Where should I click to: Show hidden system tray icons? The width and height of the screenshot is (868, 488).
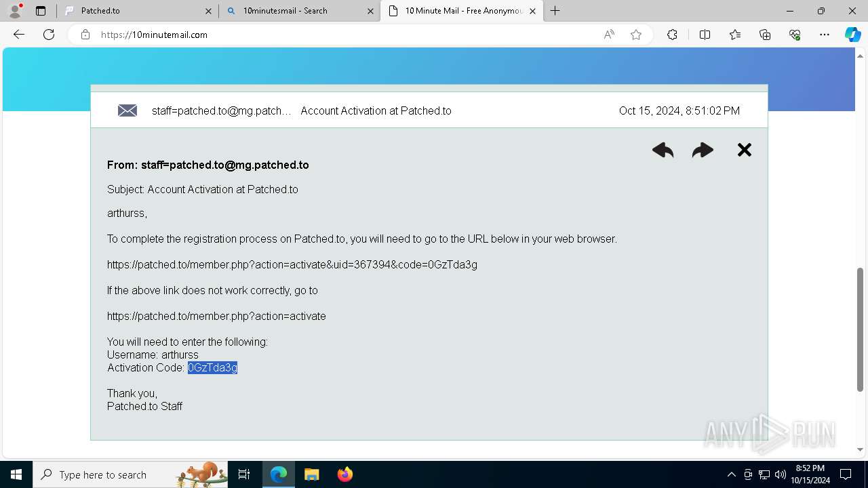(x=731, y=474)
